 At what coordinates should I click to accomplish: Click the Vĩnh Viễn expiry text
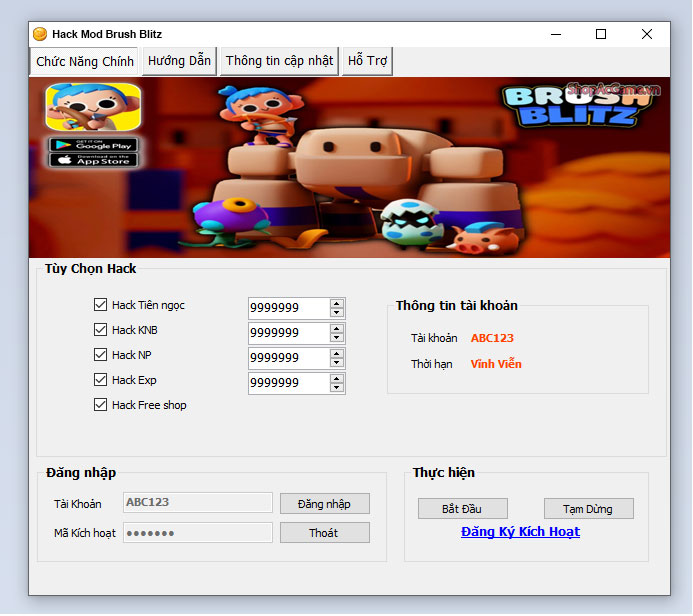tap(496, 364)
